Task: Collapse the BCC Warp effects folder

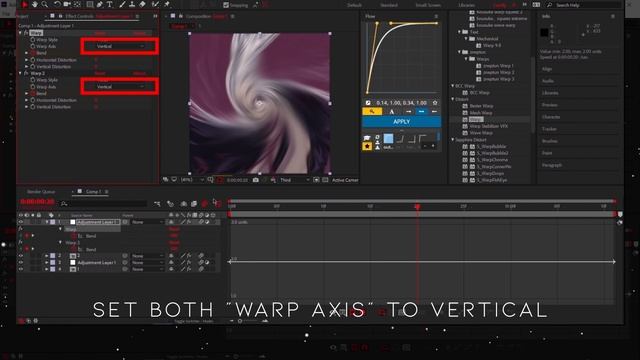Action: point(453,86)
